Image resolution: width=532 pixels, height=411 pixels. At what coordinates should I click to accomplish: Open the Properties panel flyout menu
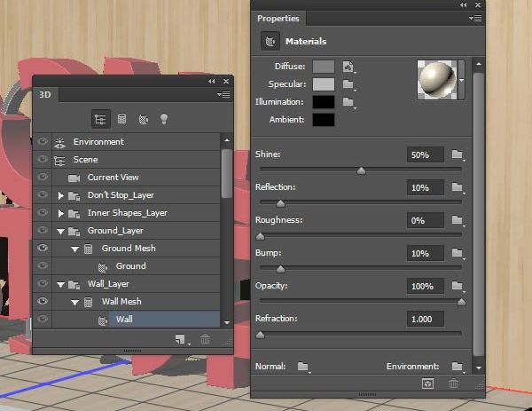click(x=475, y=18)
